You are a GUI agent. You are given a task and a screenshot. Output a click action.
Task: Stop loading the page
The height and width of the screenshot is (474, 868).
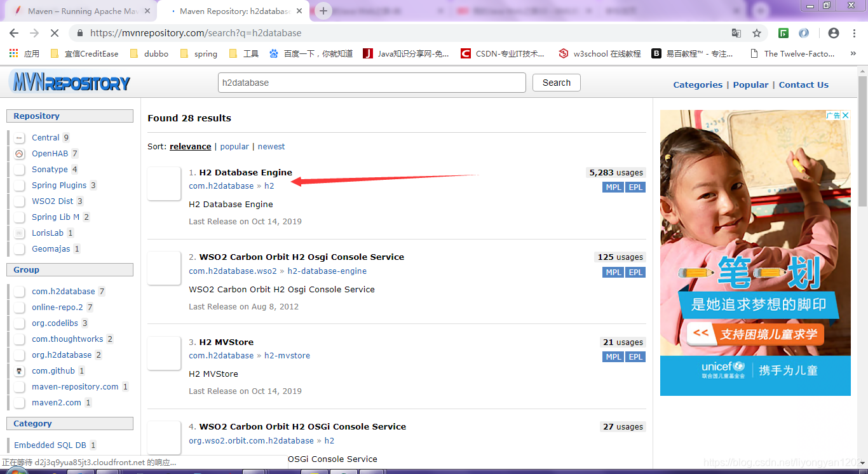(x=55, y=33)
